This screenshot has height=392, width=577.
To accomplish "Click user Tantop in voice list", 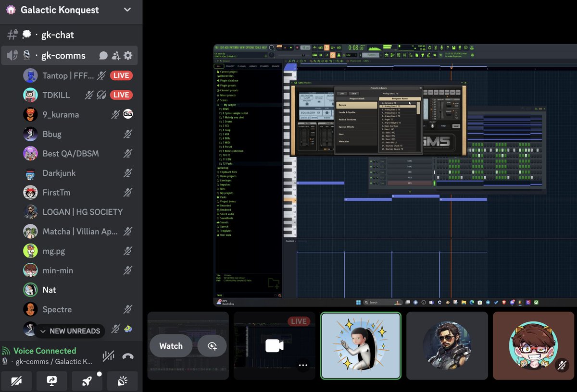I will 67,75.
